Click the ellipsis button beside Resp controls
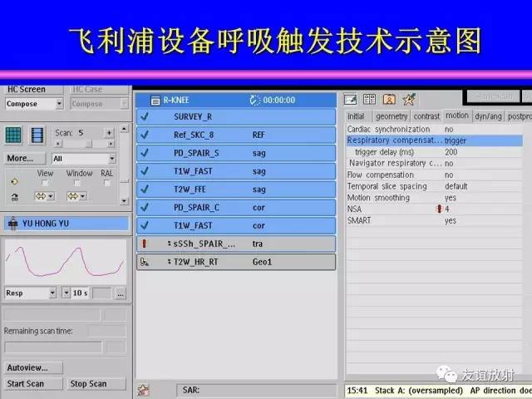Viewport: 532px width, 399px height. [x=121, y=293]
